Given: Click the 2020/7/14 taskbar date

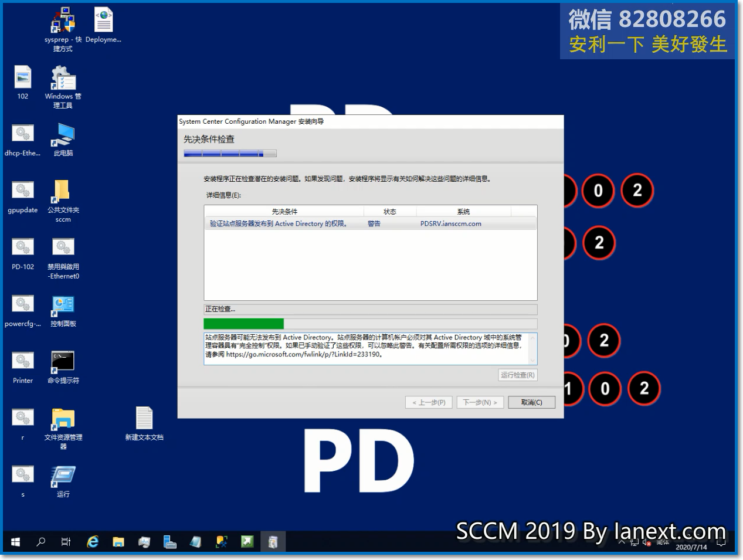Looking at the screenshot, I should tap(691, 547).
